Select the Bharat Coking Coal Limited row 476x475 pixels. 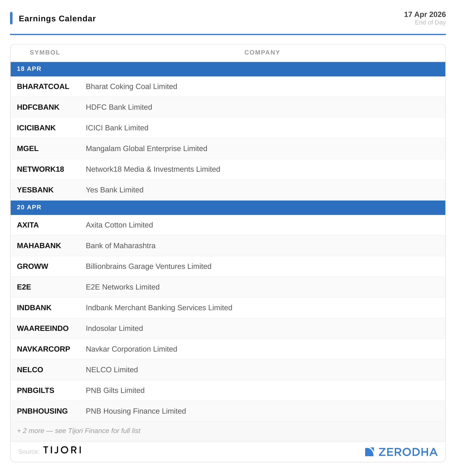(131, 86)
